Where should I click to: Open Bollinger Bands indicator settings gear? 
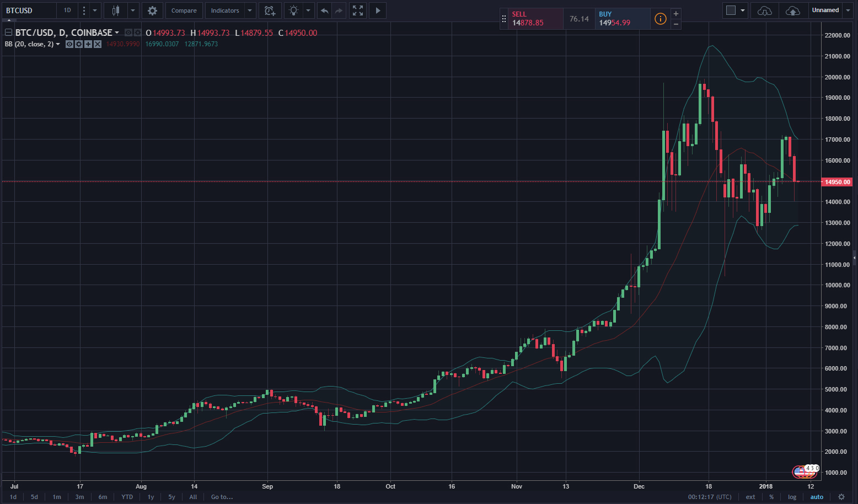pyautogui.click(x=79, y=44)
